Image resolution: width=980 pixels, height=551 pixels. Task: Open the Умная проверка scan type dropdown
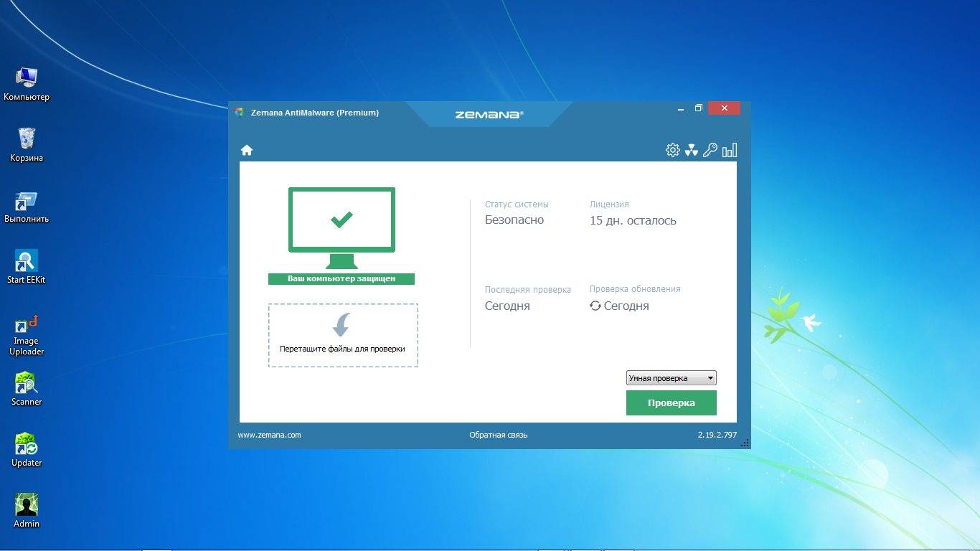click(671, 378)
